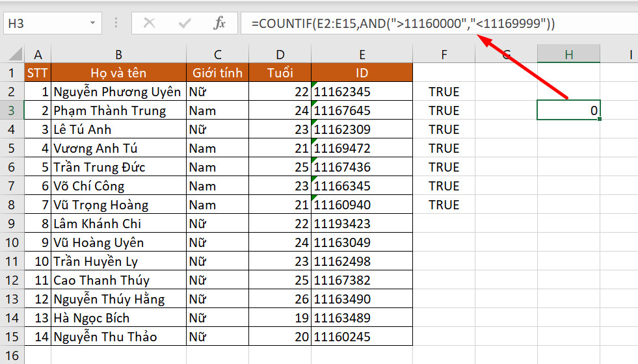The image size is (638, 364).
Task: Select column B header
Action: 118,54
